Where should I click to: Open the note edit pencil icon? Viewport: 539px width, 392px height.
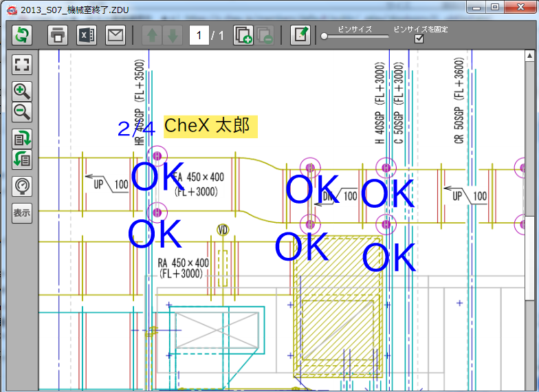[300, 35]
